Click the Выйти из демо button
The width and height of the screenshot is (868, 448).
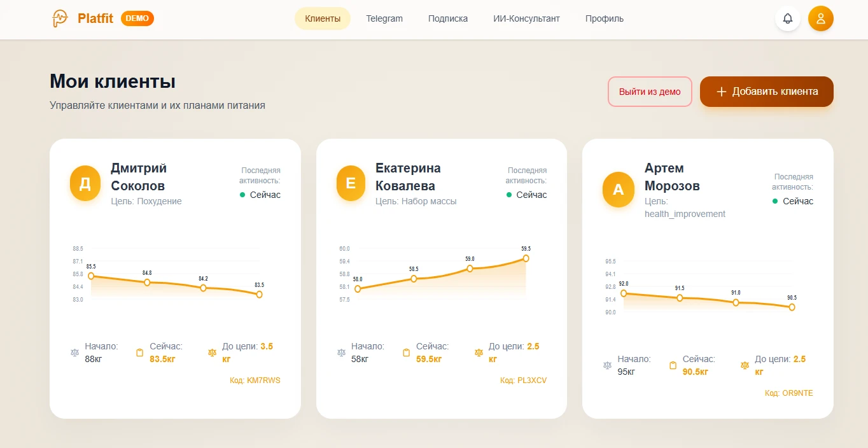(650, 92)
